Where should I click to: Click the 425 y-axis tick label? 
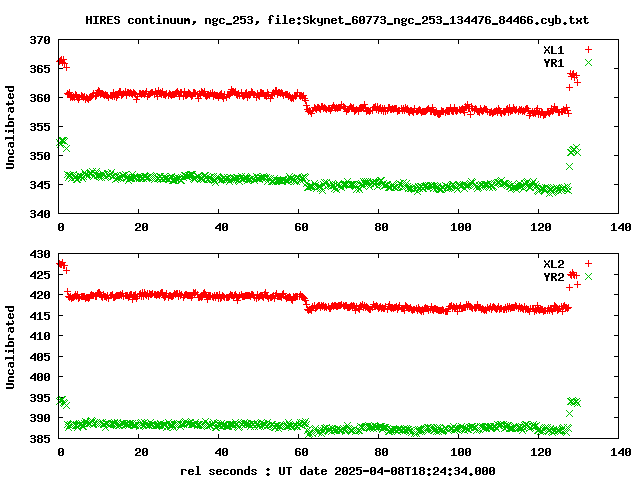[40, 275]
